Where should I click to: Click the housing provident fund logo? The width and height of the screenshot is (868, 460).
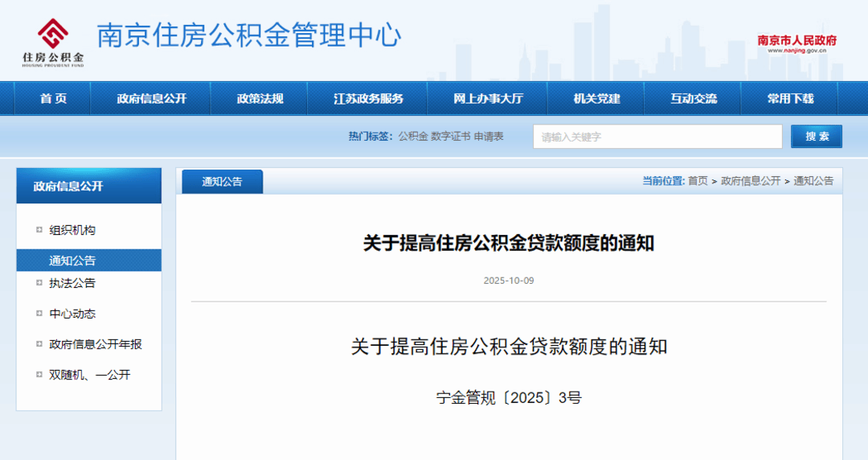click(53, 40)
